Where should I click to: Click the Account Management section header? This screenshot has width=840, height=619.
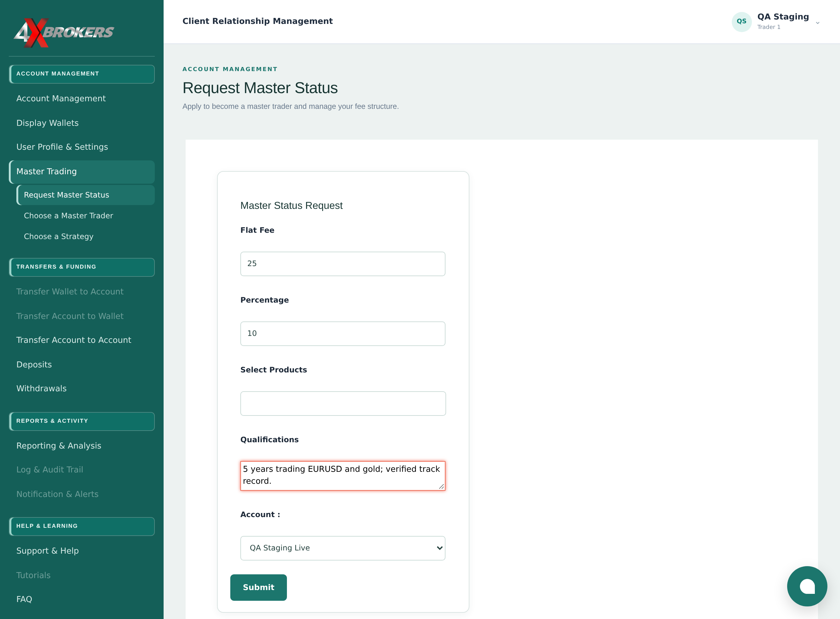(82, 74)
